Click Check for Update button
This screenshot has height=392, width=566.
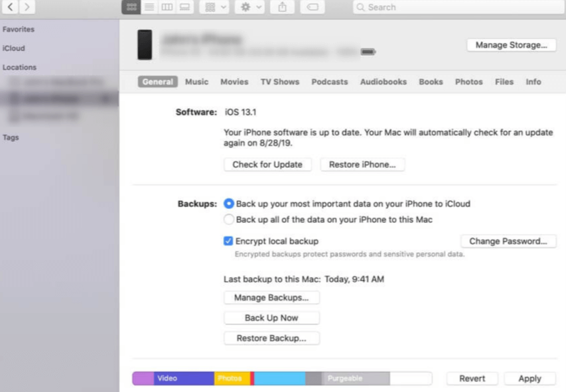tap(267, 164)
